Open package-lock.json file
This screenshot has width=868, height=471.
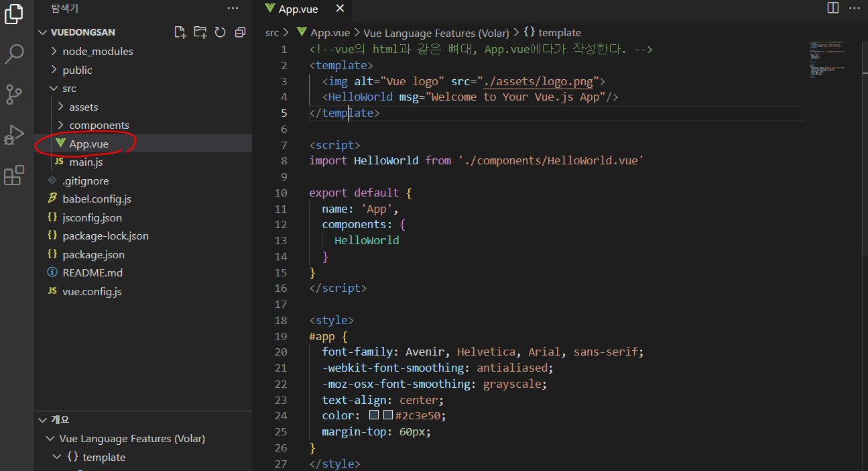click(143, 235)
